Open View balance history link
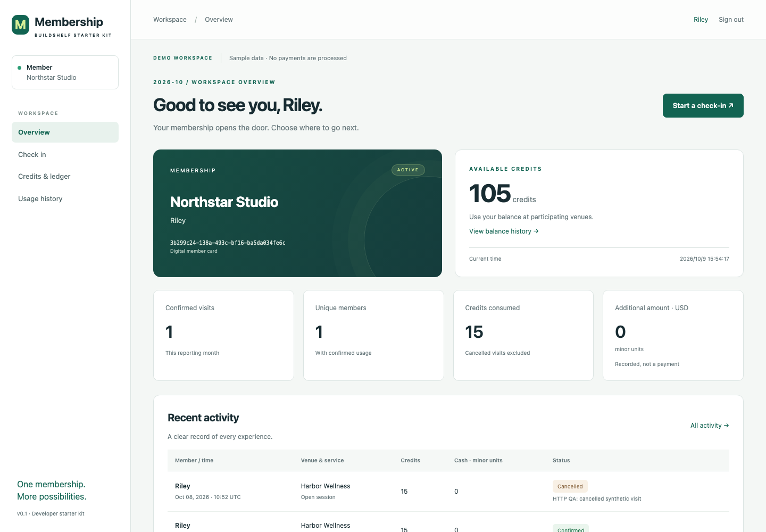This screenshot has width=766, height=532. [504, 231]
